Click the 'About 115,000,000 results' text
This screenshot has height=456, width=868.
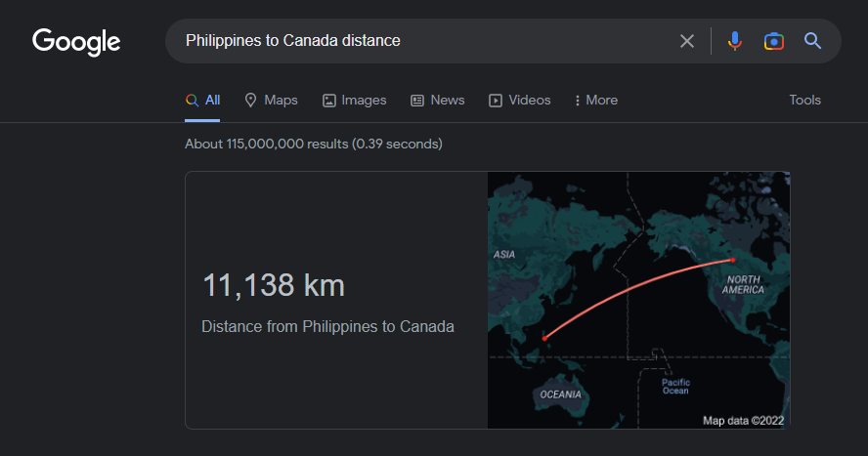pos(314,144)
